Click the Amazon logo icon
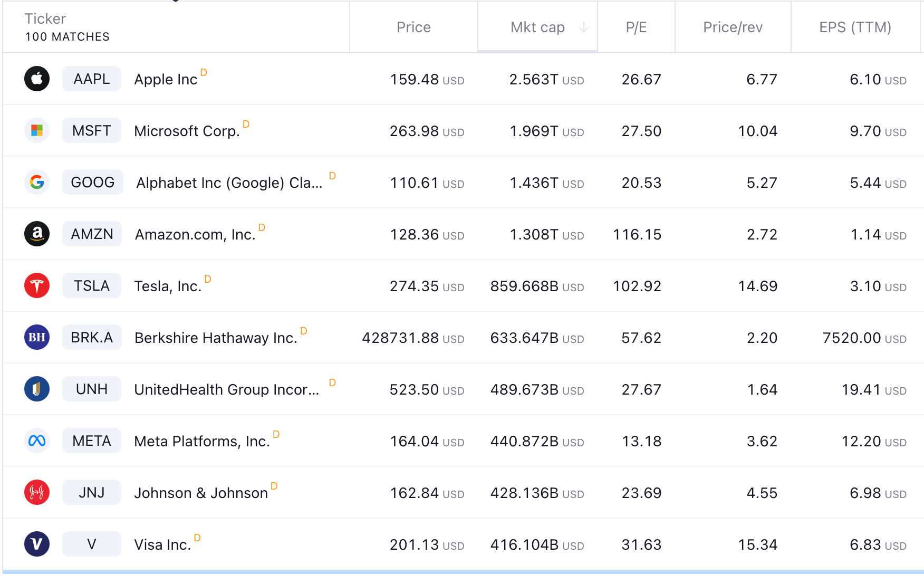The width and height of the screenshot is (924, 574). pyautogui.click(x=37, y=234)
